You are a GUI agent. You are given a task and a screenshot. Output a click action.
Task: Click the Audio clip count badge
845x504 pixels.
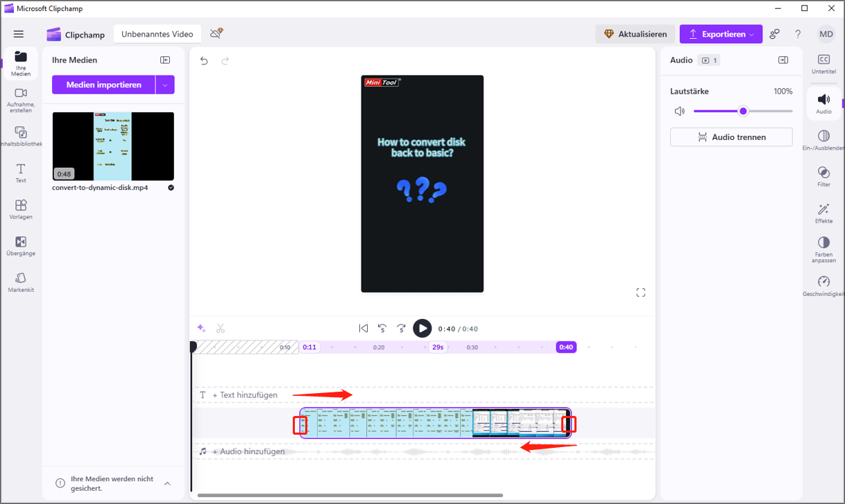709,60
